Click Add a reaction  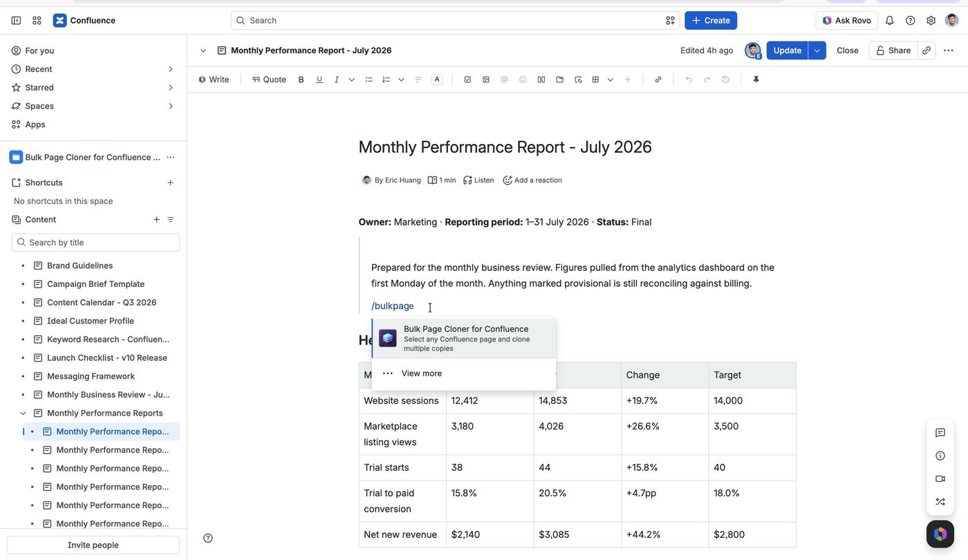(x=532, y=180)
